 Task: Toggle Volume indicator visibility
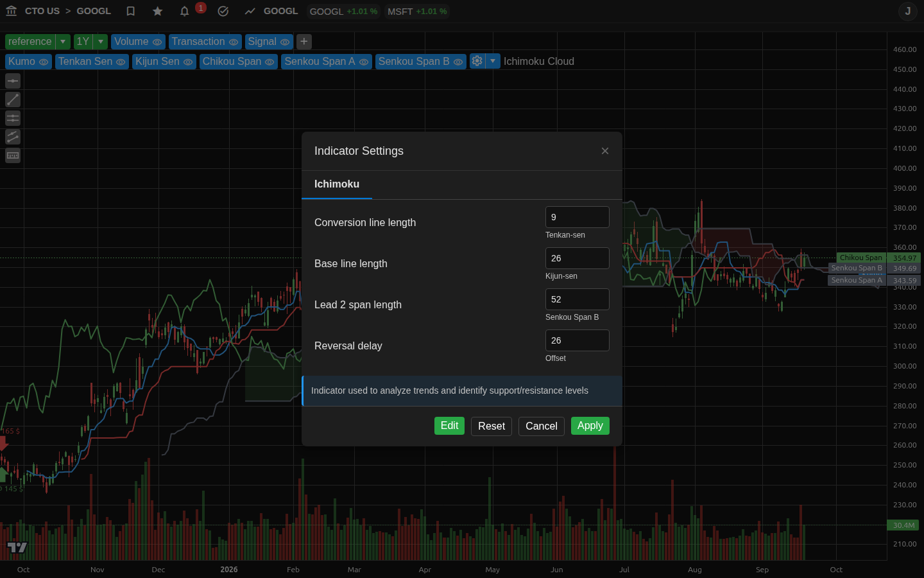tap(157, 42)
